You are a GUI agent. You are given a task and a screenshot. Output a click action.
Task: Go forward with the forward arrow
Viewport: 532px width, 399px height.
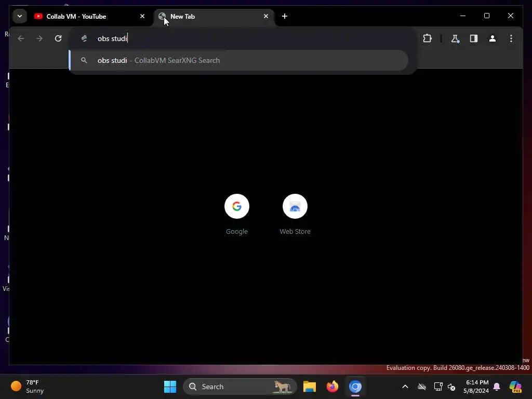point(39,38)
